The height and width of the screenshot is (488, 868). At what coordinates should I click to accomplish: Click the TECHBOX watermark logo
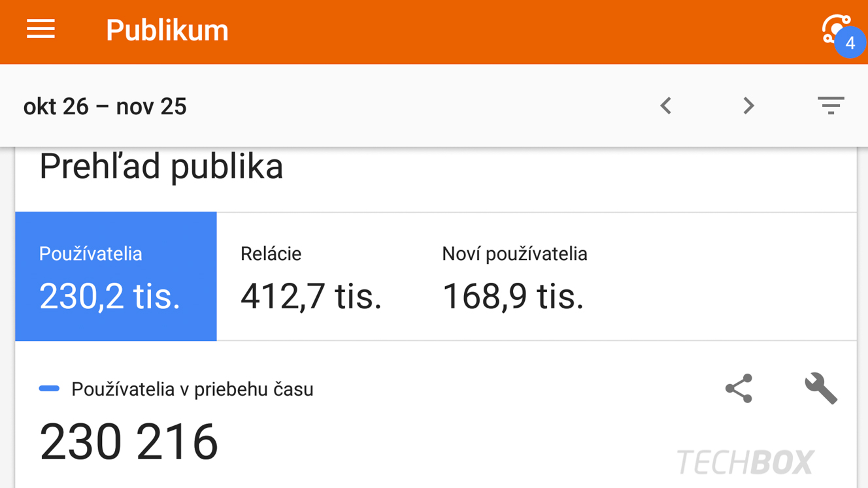[745, 463]
